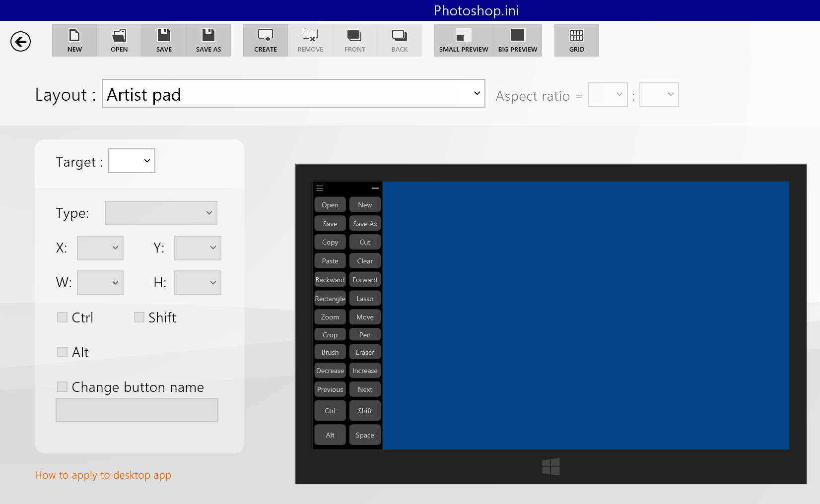820x504 pixels.
Task: Click the Brush pad button
Action: (x=330, y=352)
